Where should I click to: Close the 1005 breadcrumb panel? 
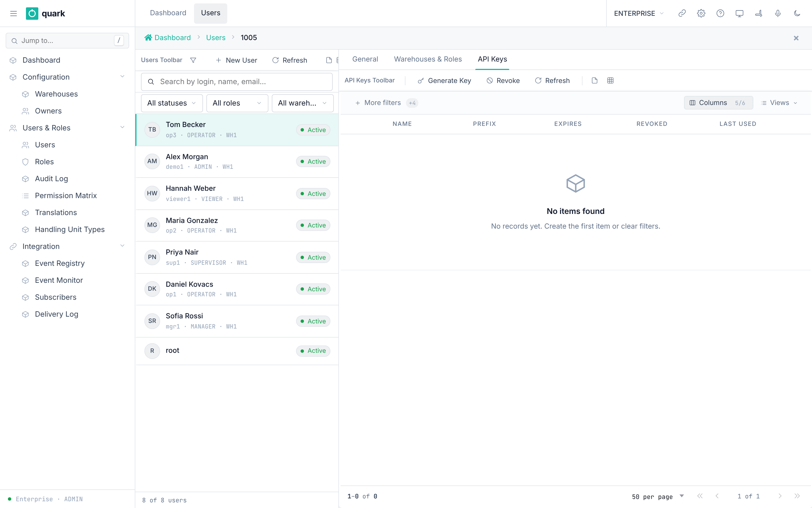coord(796,38)
